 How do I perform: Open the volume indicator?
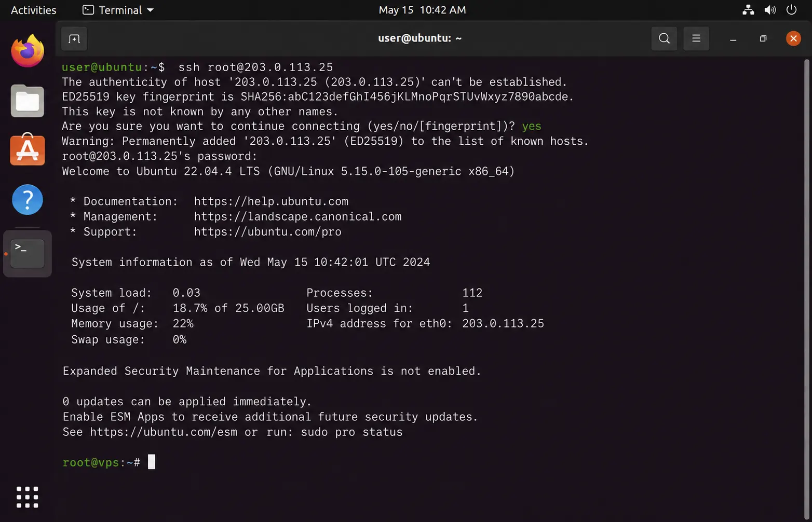770,10
